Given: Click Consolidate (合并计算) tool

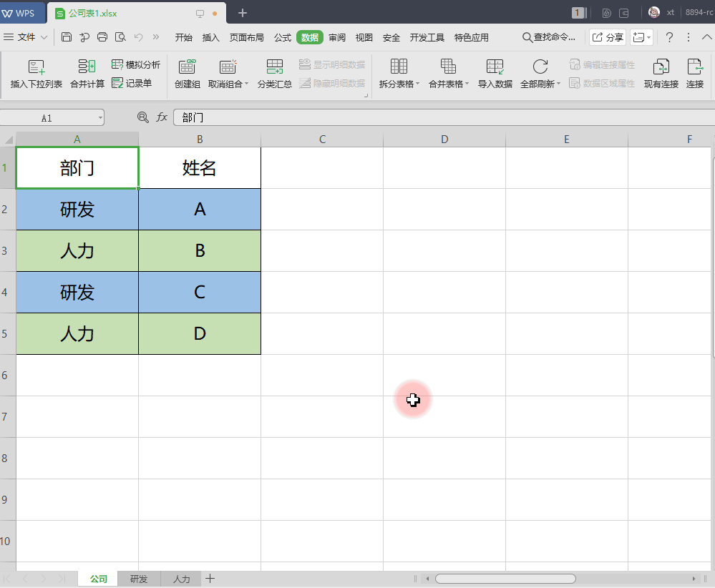Looking at the screenshot, I should [87, 74].
